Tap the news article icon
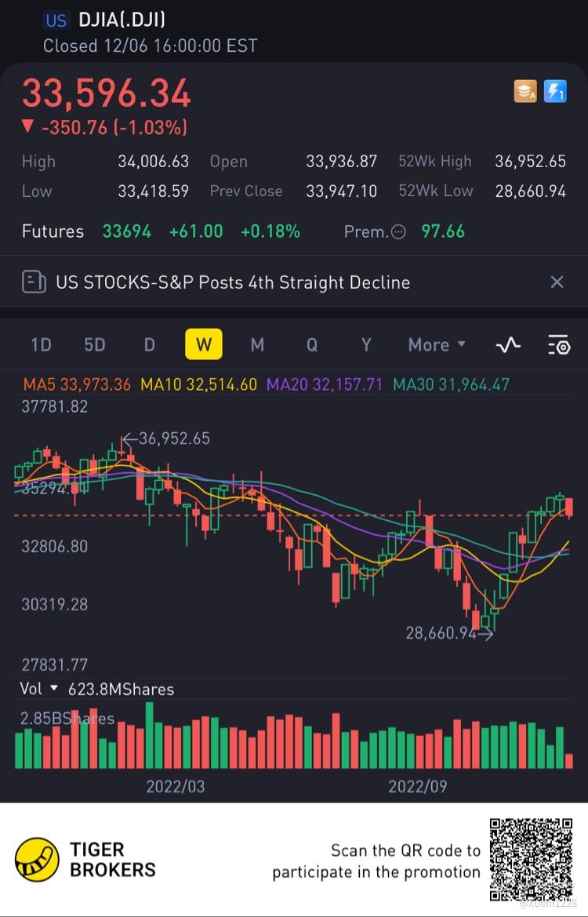 click(34, 282)
